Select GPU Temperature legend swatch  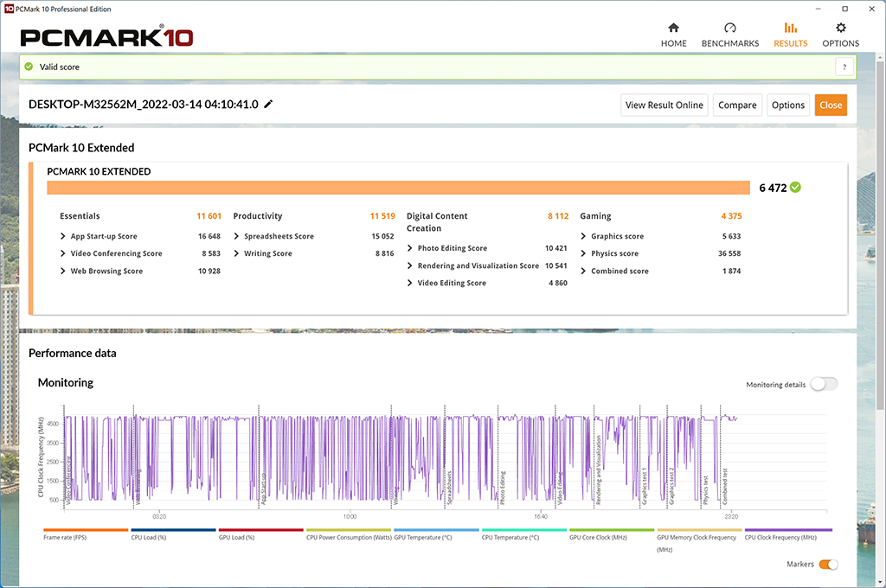(436, 530)
